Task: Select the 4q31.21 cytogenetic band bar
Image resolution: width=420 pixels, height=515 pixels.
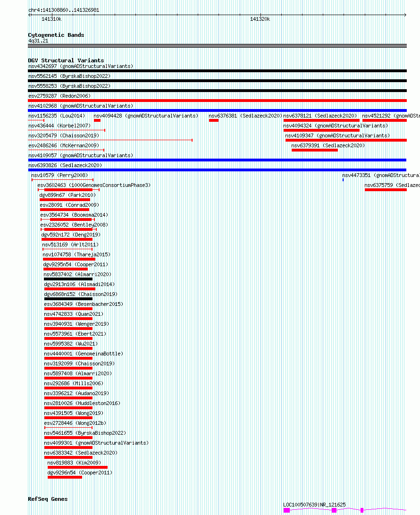Action: (218, 46)
